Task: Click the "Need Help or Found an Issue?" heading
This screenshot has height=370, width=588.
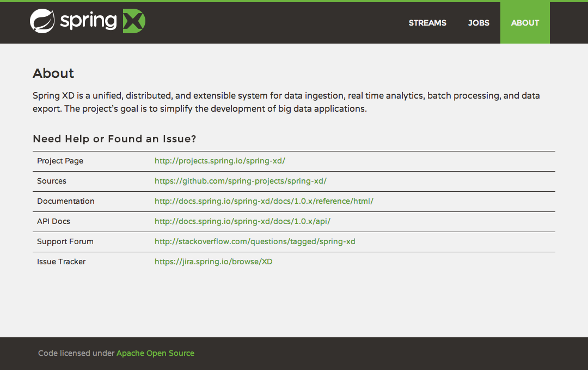Action: tap(114, 139)
